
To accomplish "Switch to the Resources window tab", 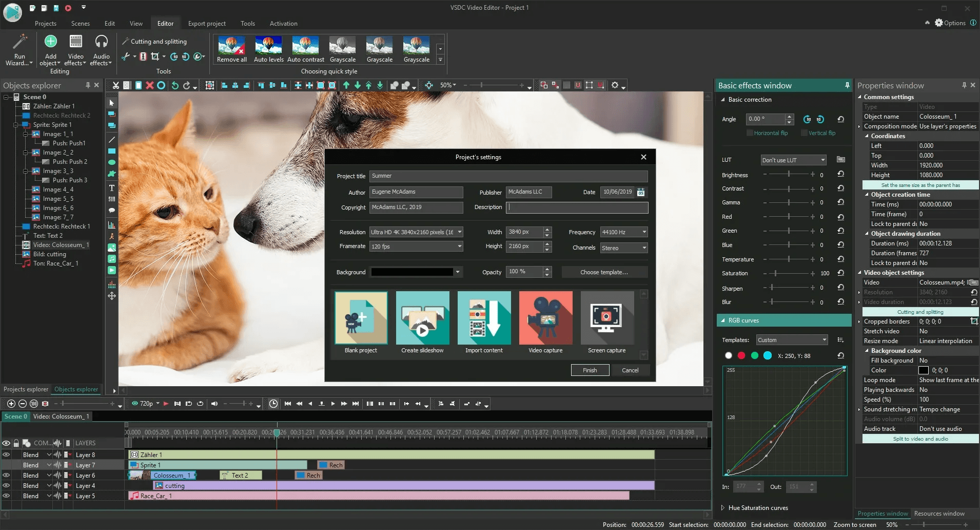I will 939,514.
